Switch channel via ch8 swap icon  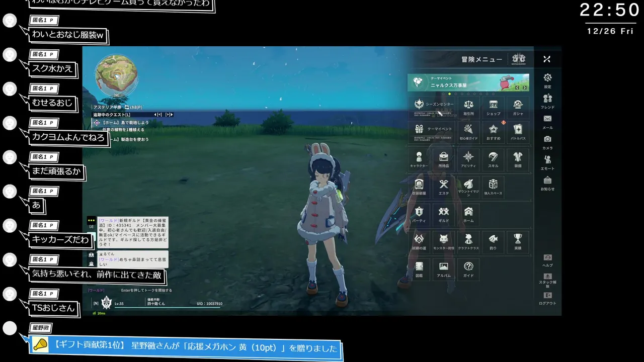(127, 107)
